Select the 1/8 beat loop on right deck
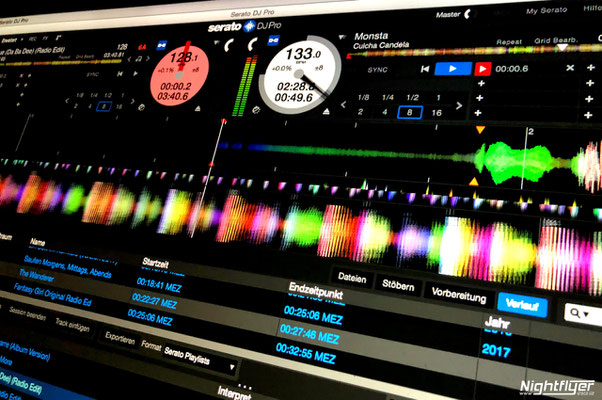Image resolution: width=602 pixels, height=400 pixels. (x=363, y=98)
